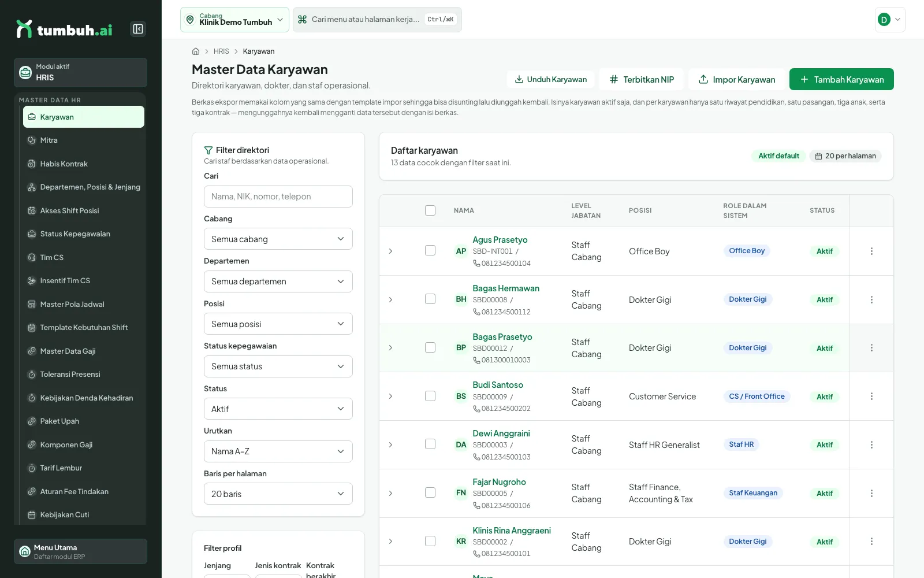924x578 pixels.
Task: Tick the checkbox for Fajar Nugroho
Action: [x=430, y=492]
